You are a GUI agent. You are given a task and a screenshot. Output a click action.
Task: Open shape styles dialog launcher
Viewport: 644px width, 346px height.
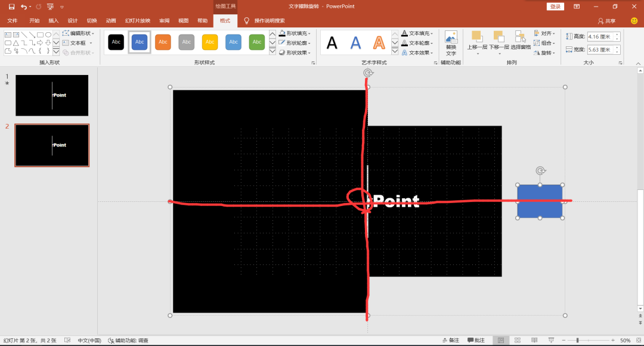(x=314, y=63)
